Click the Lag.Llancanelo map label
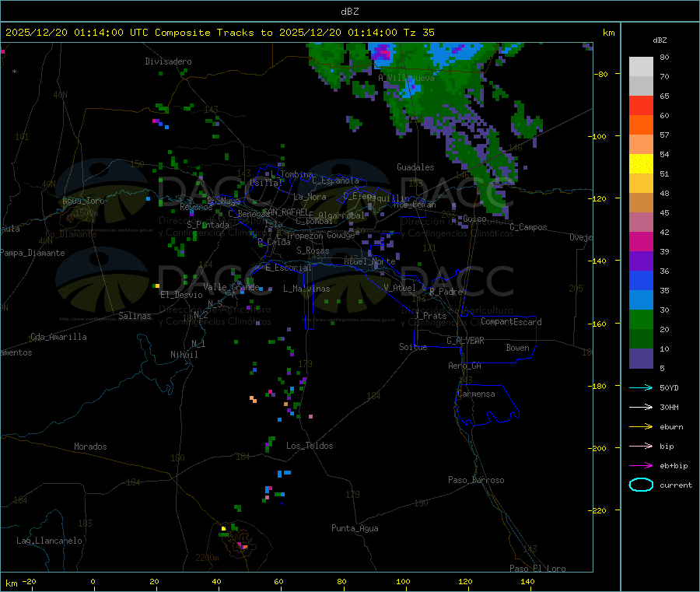This screenshot has height=592, width=700. click(49, 541)
